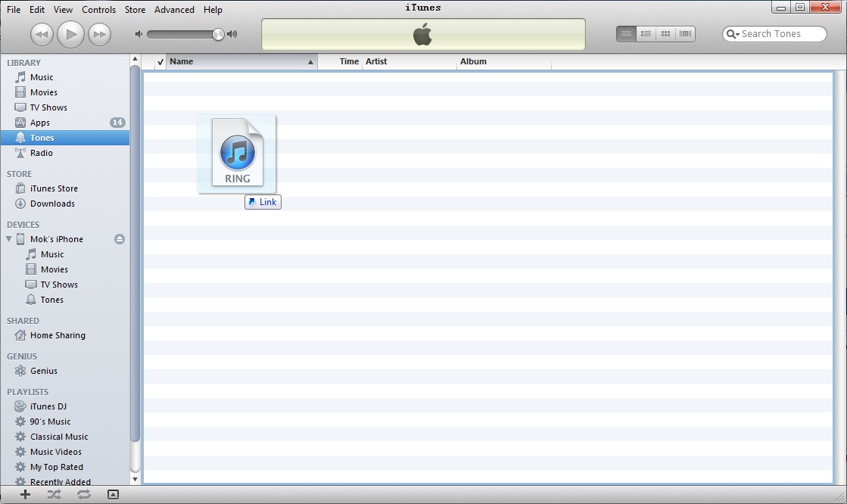Toggle shuffle playback
Screen dimensions: 847x504
pyautogui.click(x=54, y=494)
